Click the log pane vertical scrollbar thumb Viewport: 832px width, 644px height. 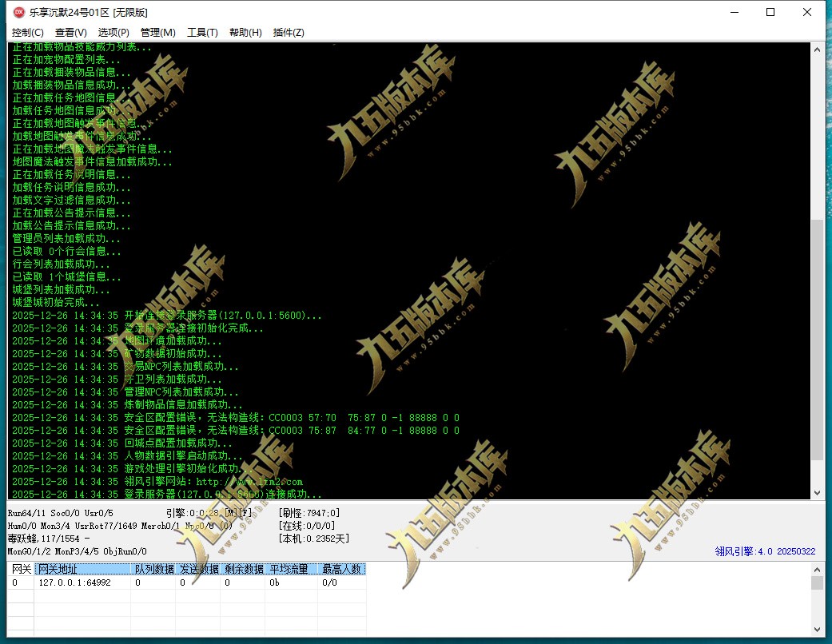click(x=817, y=340)
